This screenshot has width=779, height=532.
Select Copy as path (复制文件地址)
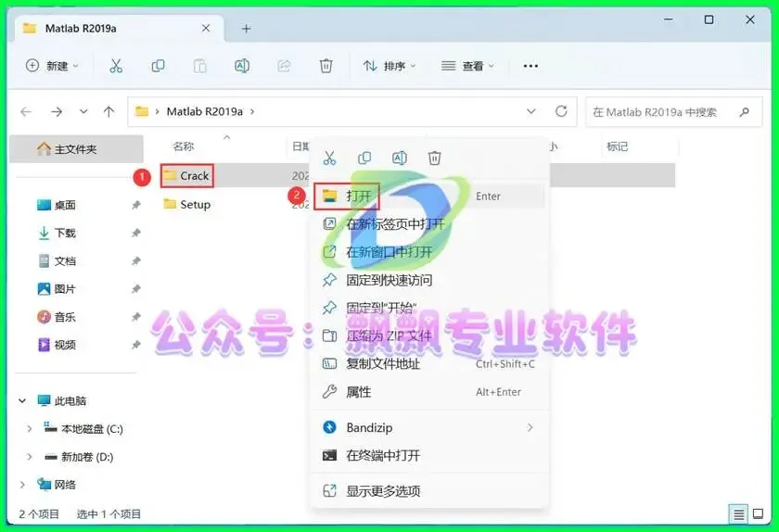click(429, 363)
